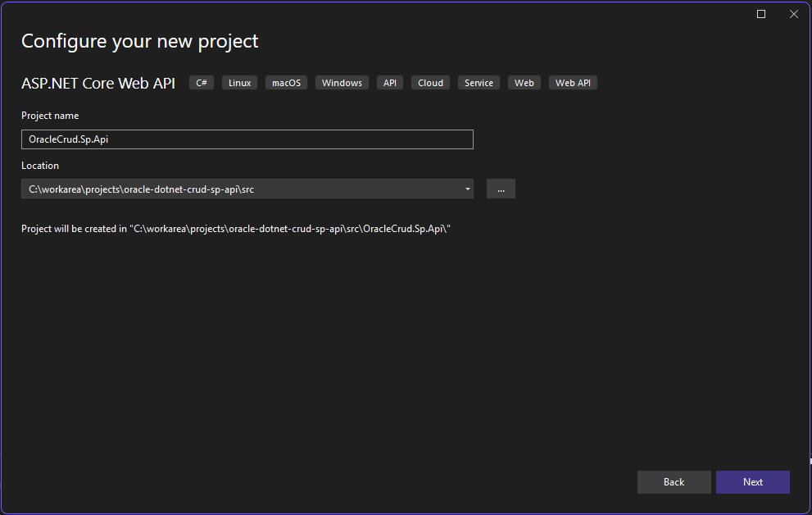
Task: Open folder browser with the ... button
Action: pos(501,189)
